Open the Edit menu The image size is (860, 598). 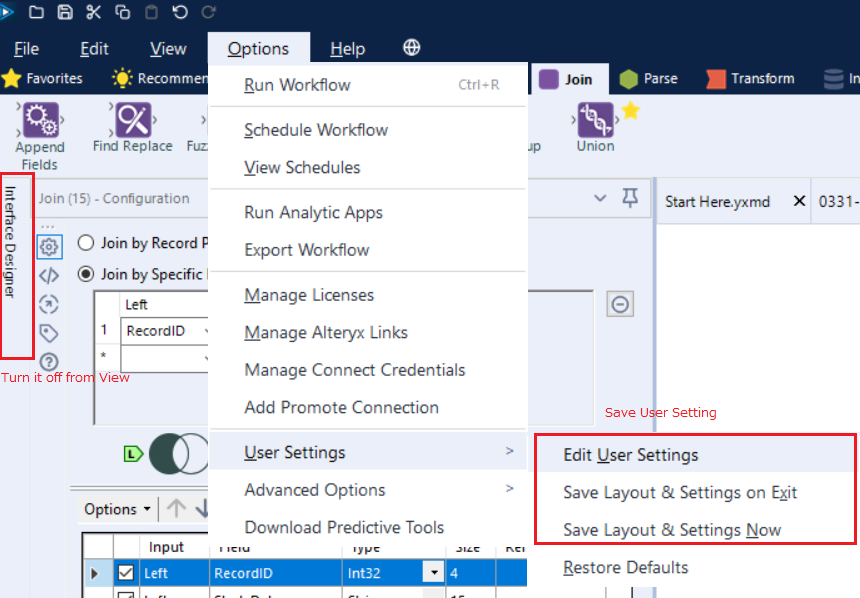click(x=94, y=49)
